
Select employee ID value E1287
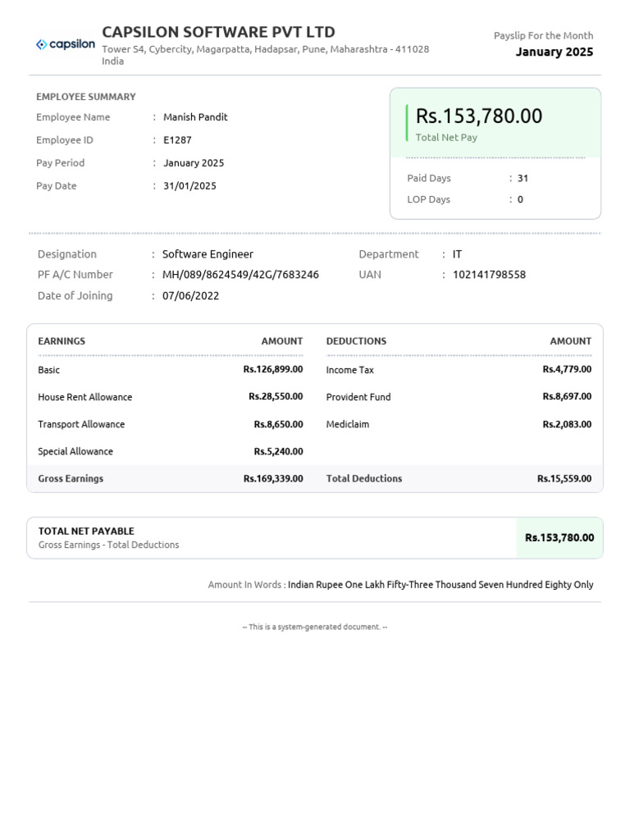tap(177, 140)
